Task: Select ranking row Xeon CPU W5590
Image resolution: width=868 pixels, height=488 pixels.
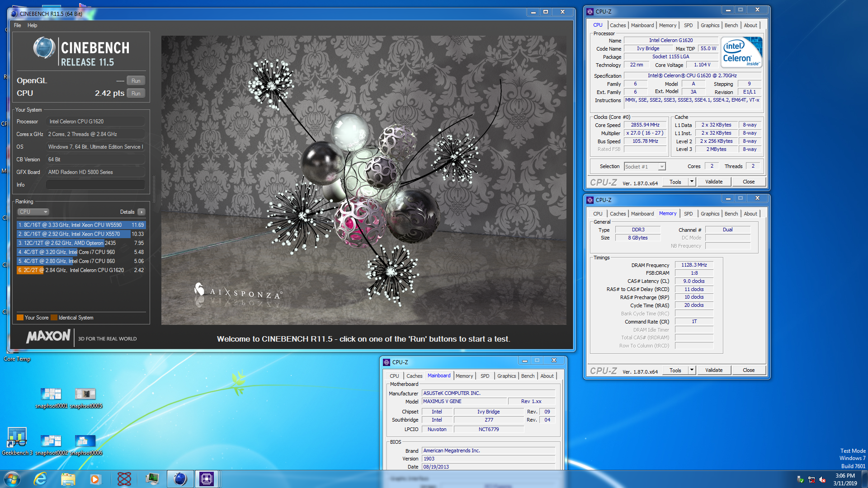Action: click(81, 225)
